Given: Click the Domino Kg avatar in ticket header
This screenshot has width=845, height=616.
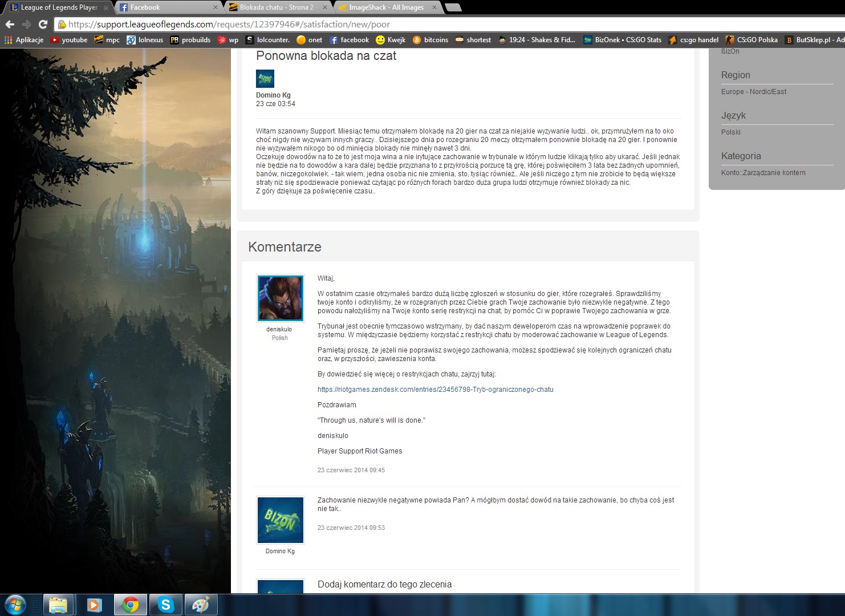Looking at the screenshot, I should tap(265, 79).
